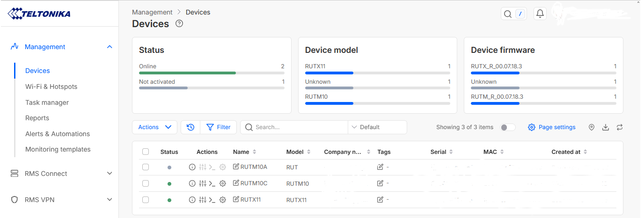
Task: Expand the Default view dropdown
Action: 377,127
